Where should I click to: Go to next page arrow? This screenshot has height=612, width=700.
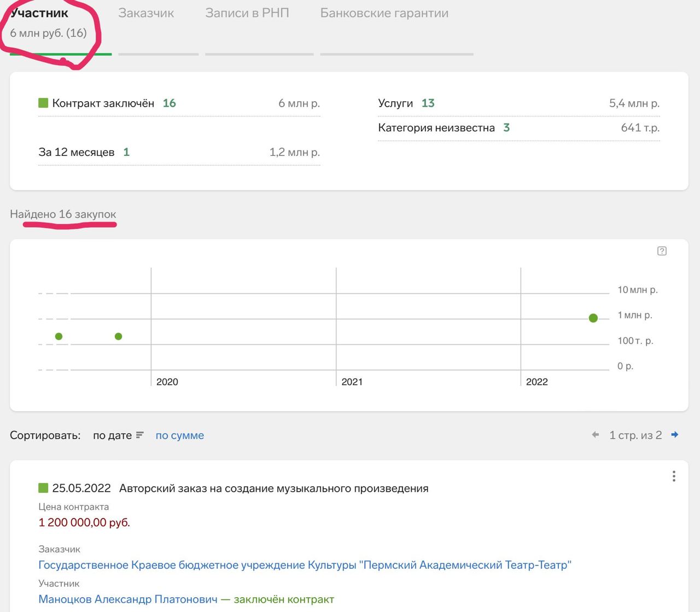[675, 435]
